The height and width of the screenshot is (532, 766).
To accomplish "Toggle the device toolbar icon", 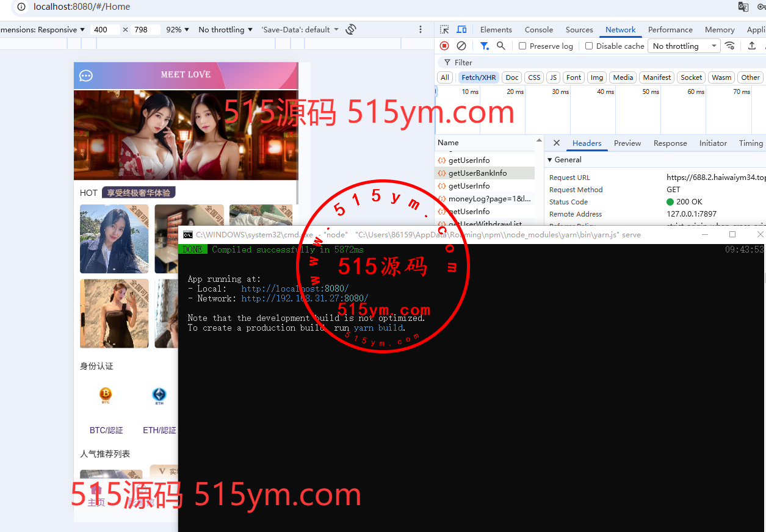I will 461,29.
